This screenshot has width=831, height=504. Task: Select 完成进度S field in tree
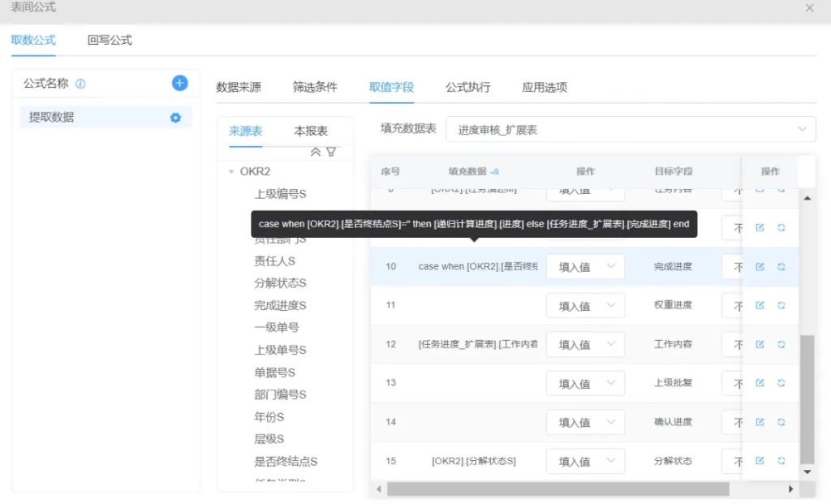pyautogui.click(x=280, y=305)
